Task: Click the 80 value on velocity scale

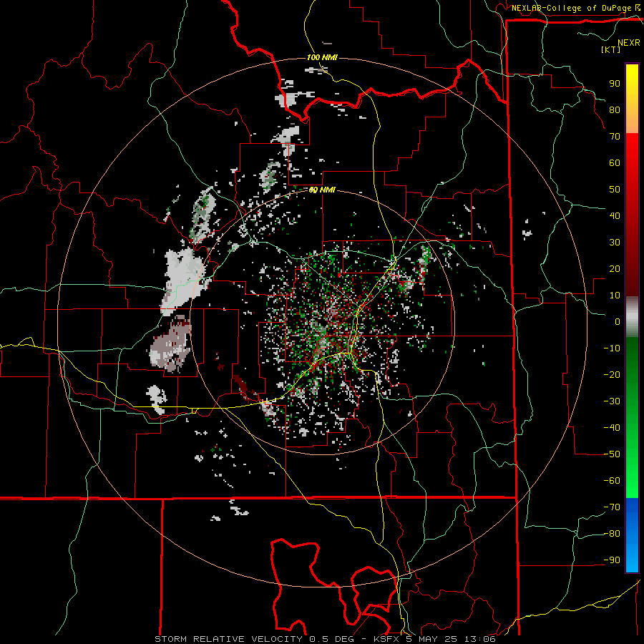Action: click(x=615, y=110)
